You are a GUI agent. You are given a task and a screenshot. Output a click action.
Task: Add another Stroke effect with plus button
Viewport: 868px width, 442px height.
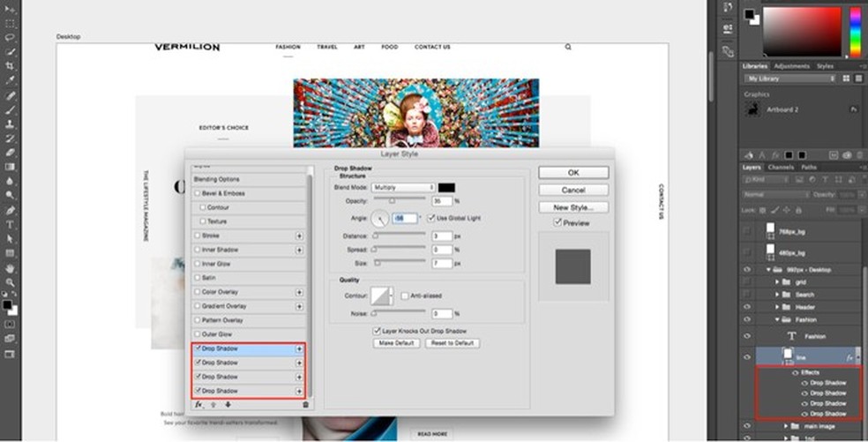pyautogui.click(x=299, y=236)
